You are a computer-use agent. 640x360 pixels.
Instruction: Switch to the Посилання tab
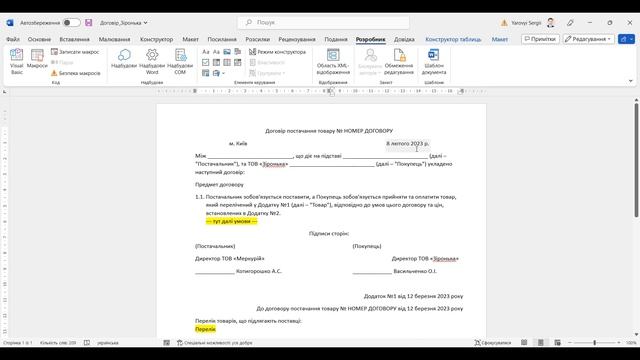click(x=222, y=39)
